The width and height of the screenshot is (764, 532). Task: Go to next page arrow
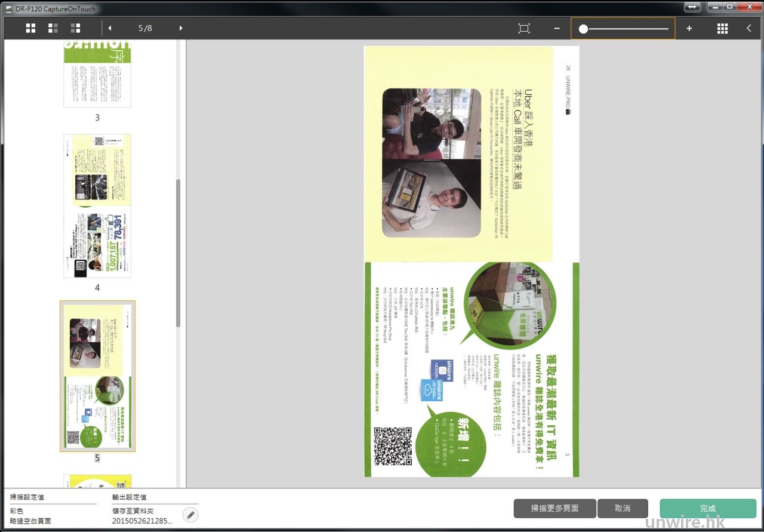(x=181, y=28)
